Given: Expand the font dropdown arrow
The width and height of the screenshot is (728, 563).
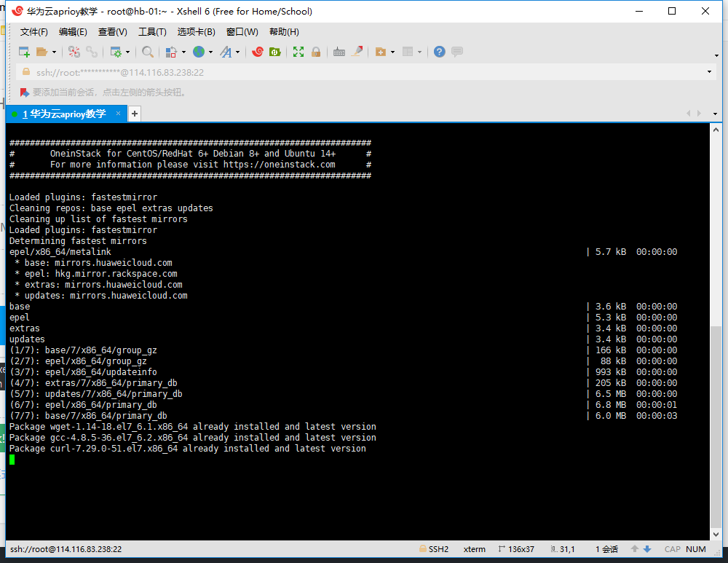Looking at the screenshot, I should [x=238, y=52].
